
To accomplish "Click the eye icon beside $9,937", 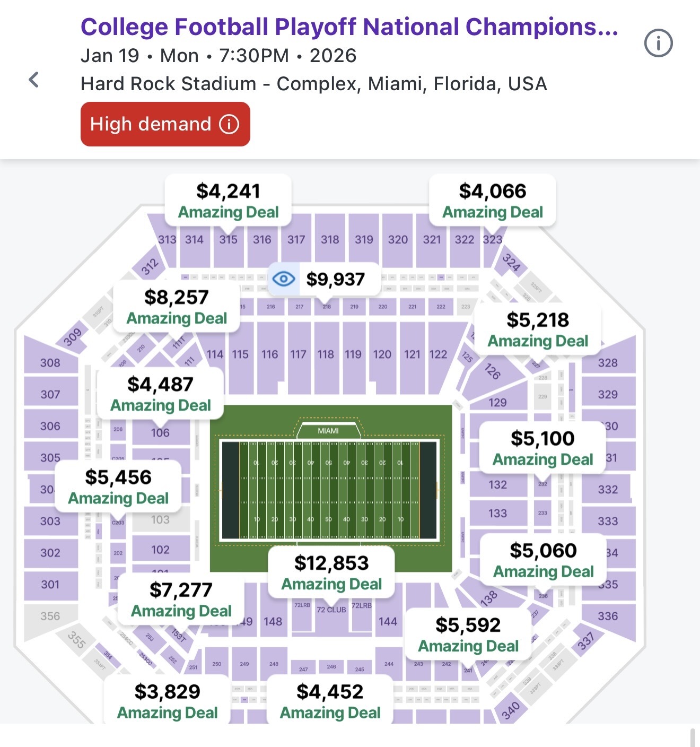I will click(x=284, y=279).
